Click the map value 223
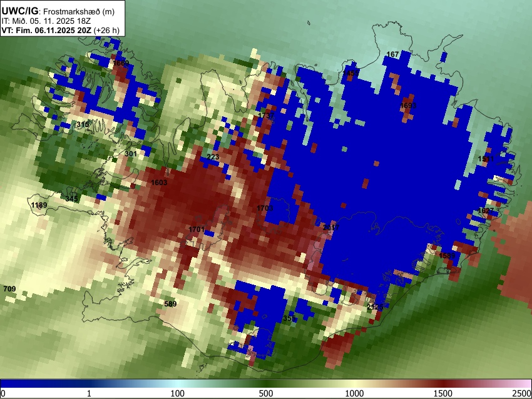 point(213,157)
